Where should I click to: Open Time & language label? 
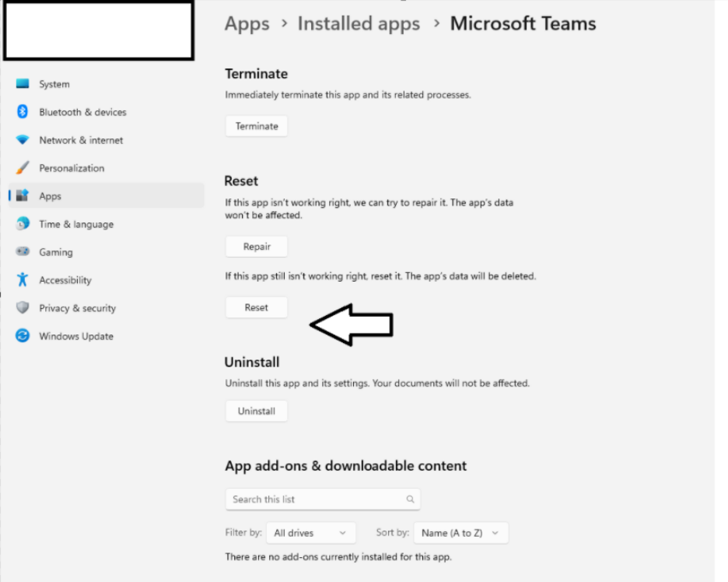pyautogui.click(x=76, y=224)
